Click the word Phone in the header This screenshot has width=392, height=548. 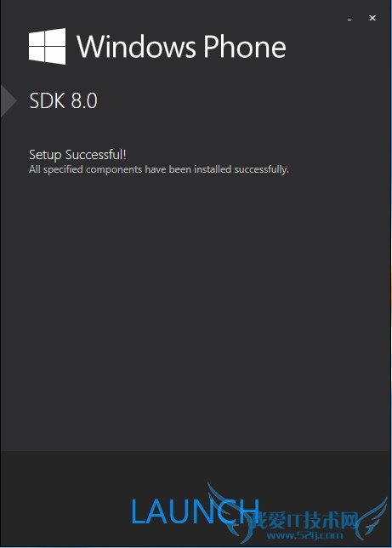pos(245,47)
